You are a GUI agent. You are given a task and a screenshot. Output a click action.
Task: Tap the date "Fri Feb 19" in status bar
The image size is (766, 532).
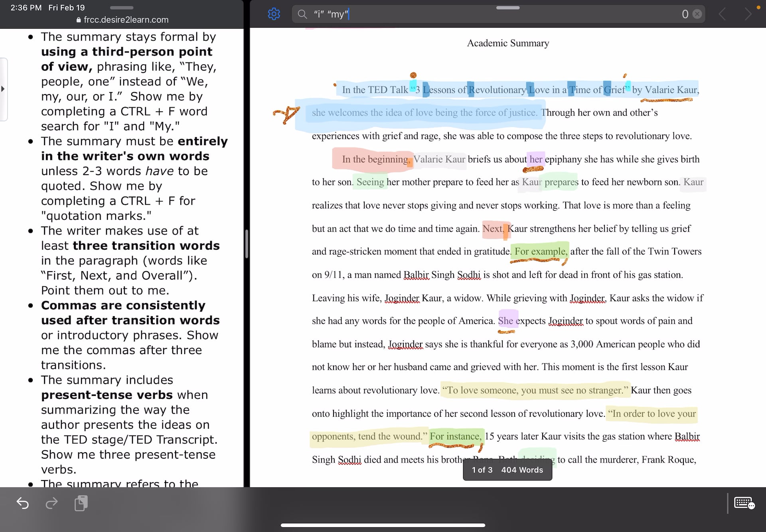67,8
